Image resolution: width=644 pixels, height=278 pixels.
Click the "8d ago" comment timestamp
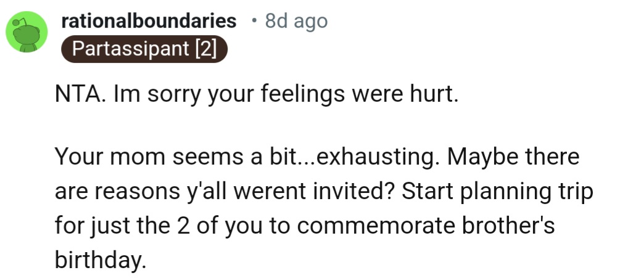coord(295,21)
